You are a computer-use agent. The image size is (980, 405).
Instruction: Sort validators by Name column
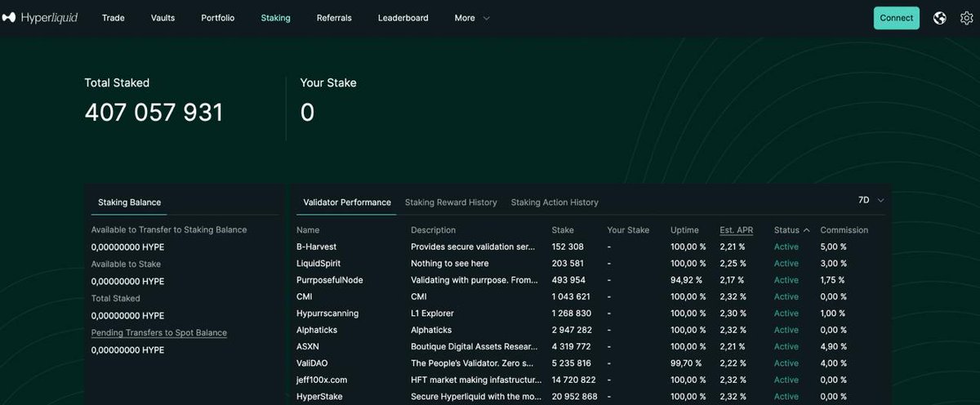308,230
